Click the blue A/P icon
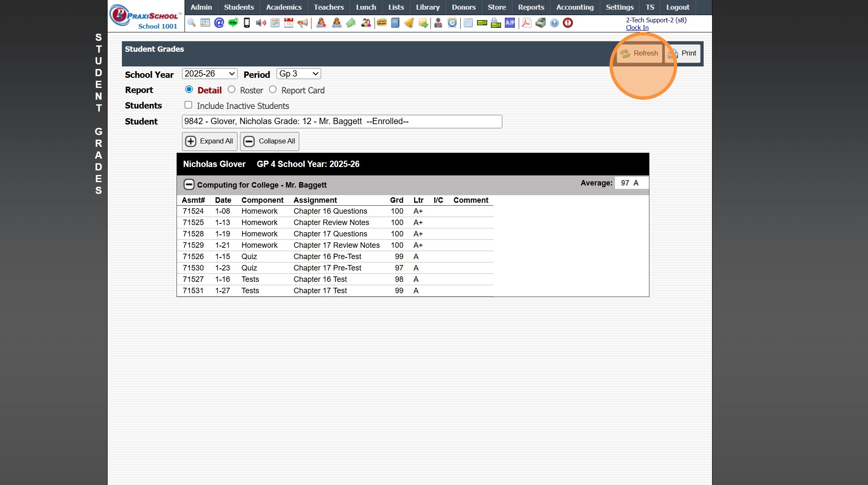 click(x=510, y=23)
